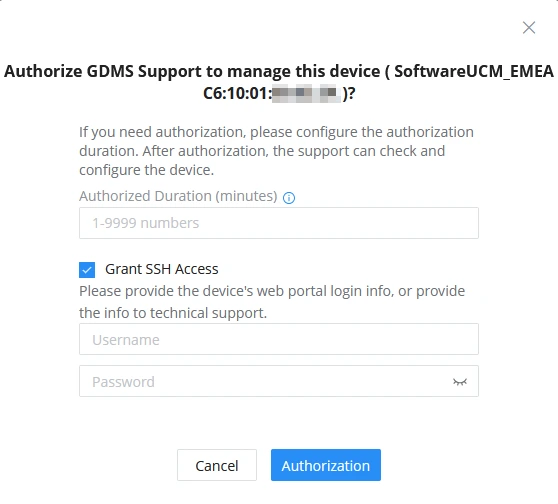Click the 'configure the device.' sentence
The height and width of the screenshot is (504, 558).
pyautogui.click(x=147, y=170)
